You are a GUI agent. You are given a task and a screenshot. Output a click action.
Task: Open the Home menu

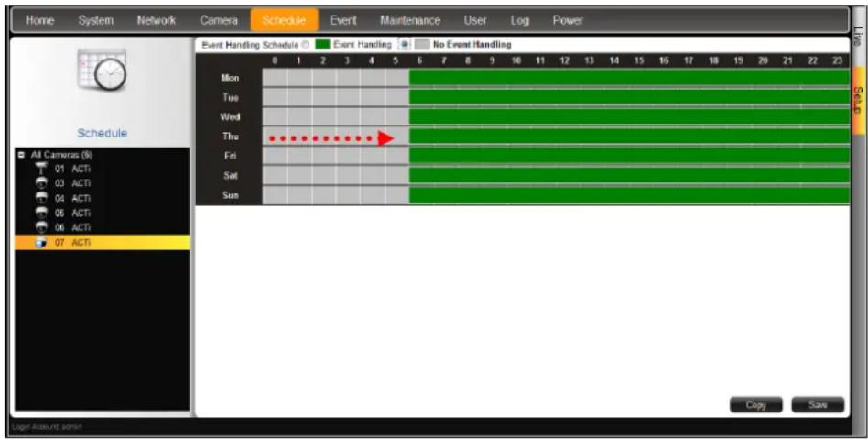pos(40,20)
